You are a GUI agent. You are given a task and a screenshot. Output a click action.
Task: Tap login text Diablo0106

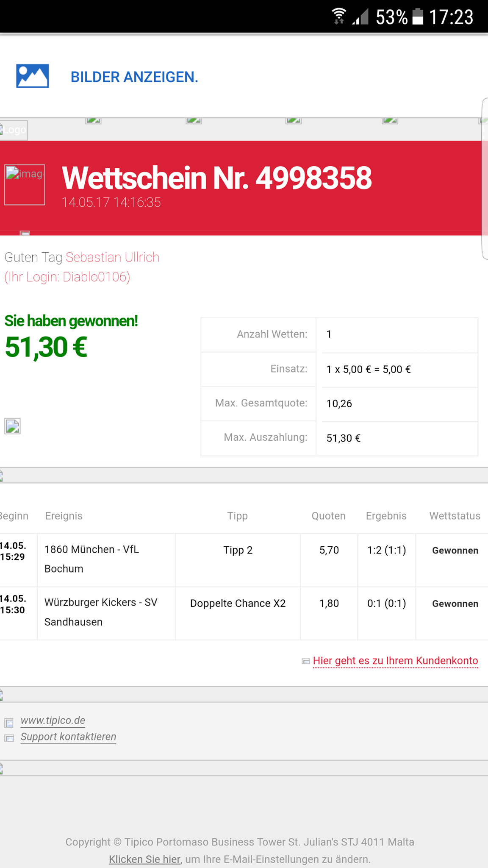(96, 277)
